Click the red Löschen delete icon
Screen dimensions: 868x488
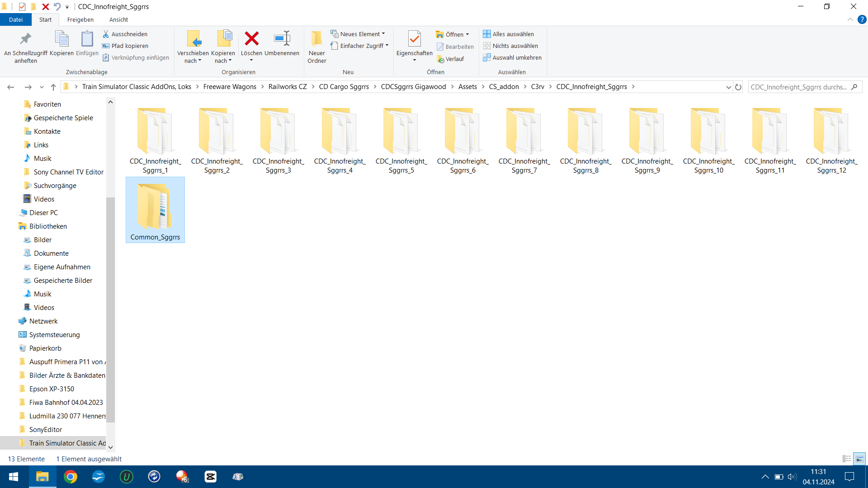point(251,39)
